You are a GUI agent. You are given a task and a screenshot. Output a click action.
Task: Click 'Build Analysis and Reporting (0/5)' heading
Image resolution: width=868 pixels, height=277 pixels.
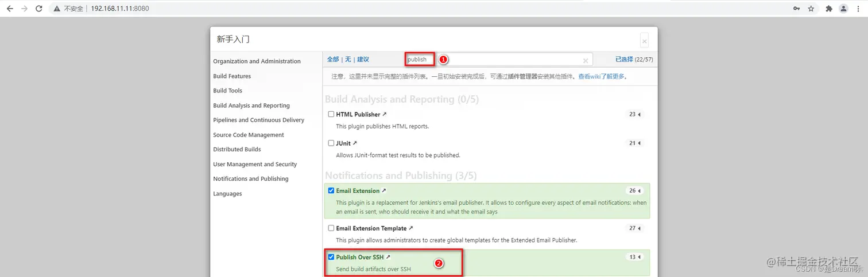click(402, 99)
